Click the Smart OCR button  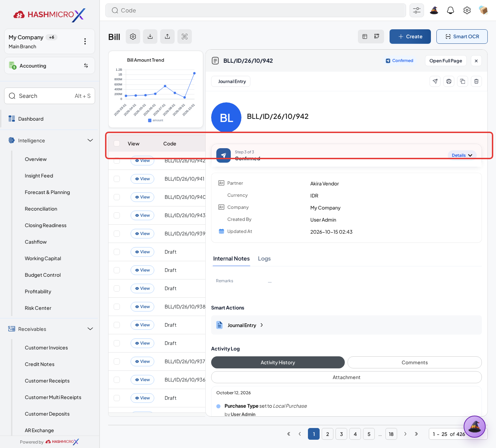[462, 37]
